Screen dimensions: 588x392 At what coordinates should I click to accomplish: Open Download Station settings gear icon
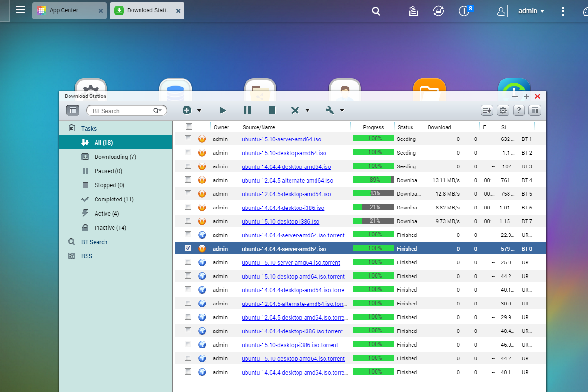point(503,110)
